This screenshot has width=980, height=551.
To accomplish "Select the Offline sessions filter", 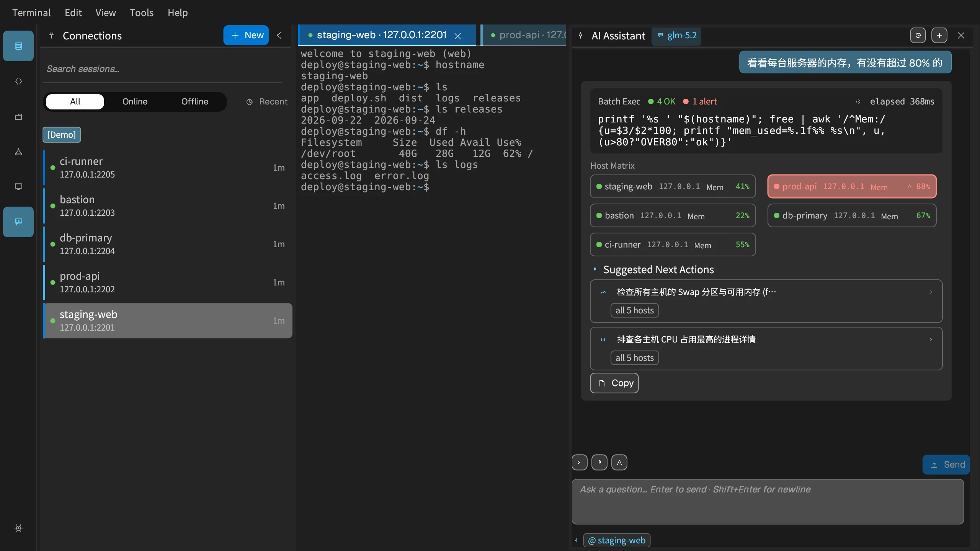I will [195, 101].
